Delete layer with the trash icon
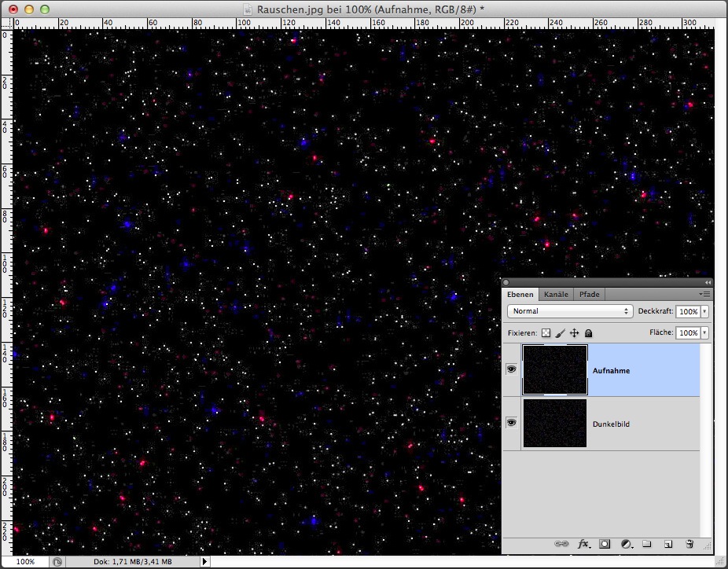The width and height of the screenshot is (728, 569). pos(689,544)
